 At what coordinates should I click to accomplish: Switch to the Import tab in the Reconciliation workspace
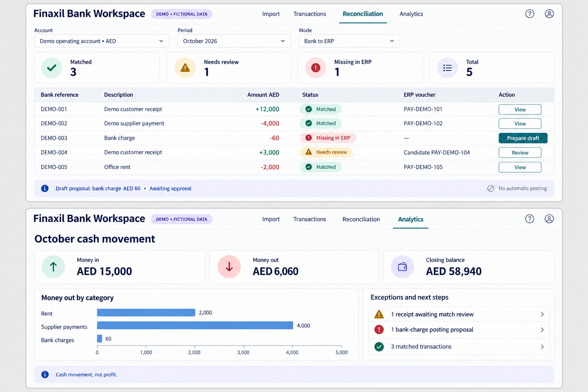click(x=271, y=14)
